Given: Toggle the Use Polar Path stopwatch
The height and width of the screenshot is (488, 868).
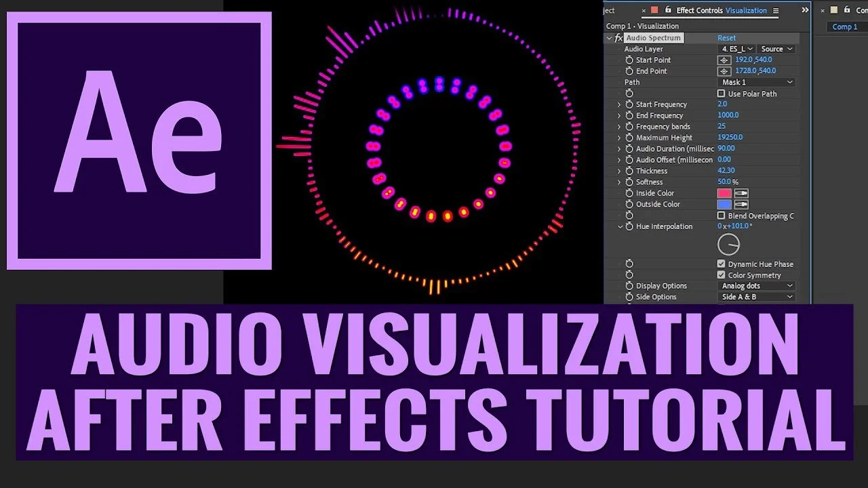Looking at the screenshot, I should (x=629, y=93).
